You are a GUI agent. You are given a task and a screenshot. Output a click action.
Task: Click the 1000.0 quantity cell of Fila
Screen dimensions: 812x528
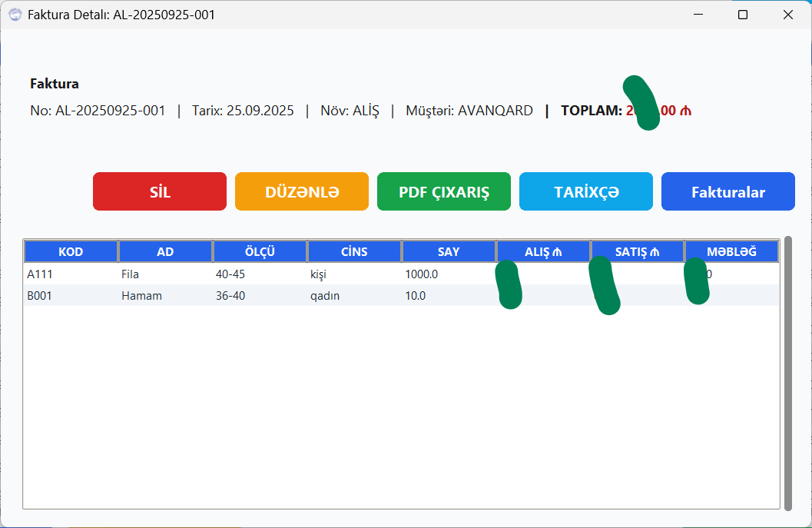pos(449,274)
